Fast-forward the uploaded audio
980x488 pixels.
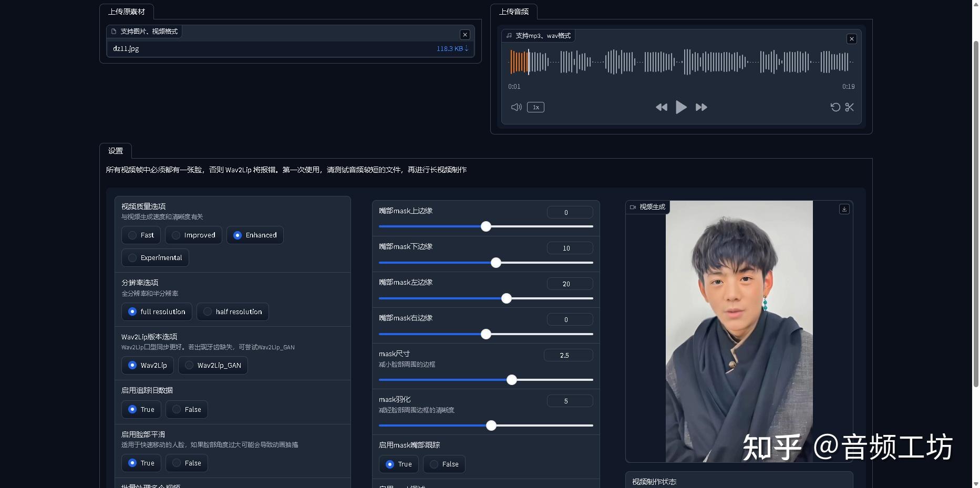click(x=701, y=107)
